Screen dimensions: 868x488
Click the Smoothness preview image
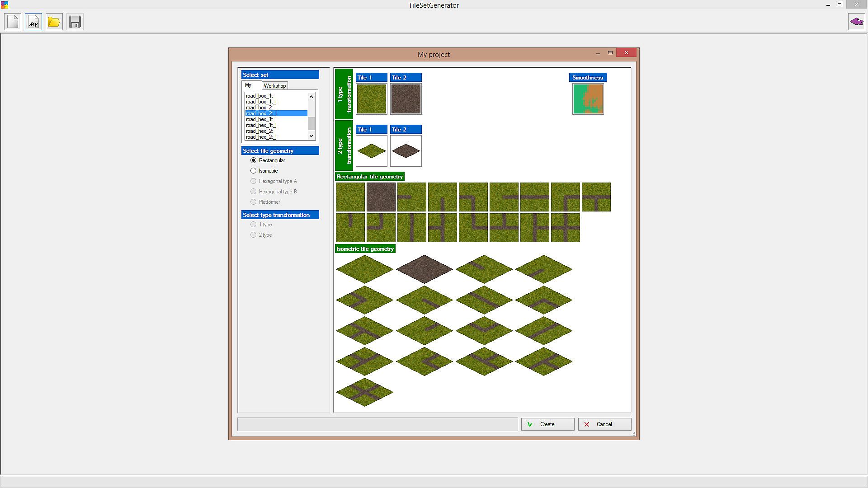tap(588, 99)
